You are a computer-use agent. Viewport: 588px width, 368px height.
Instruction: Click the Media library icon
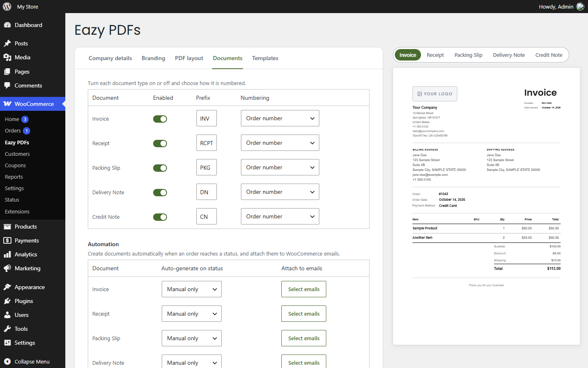7,57
